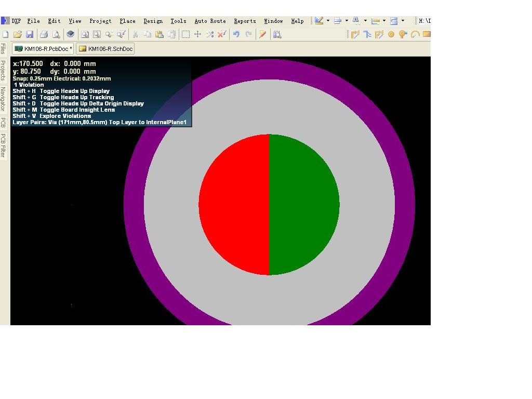Open the alignment tools dropdown arrow

(x=347, y=21)
